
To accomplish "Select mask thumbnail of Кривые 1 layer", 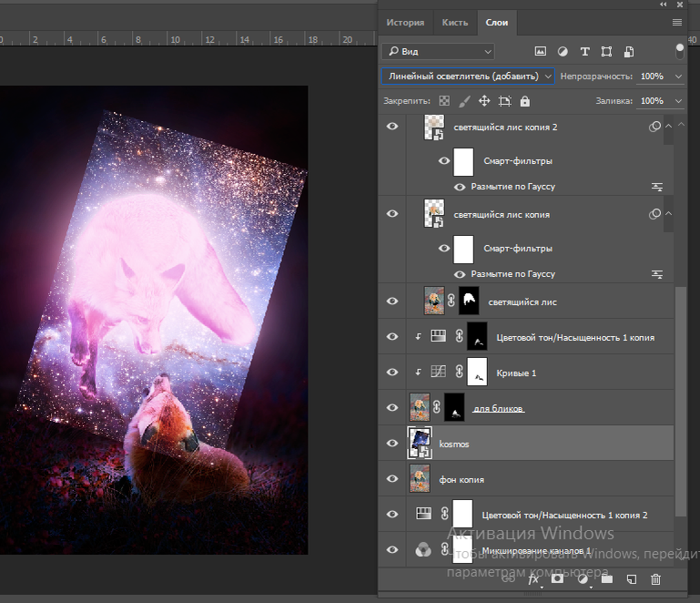I will (477, 372).
